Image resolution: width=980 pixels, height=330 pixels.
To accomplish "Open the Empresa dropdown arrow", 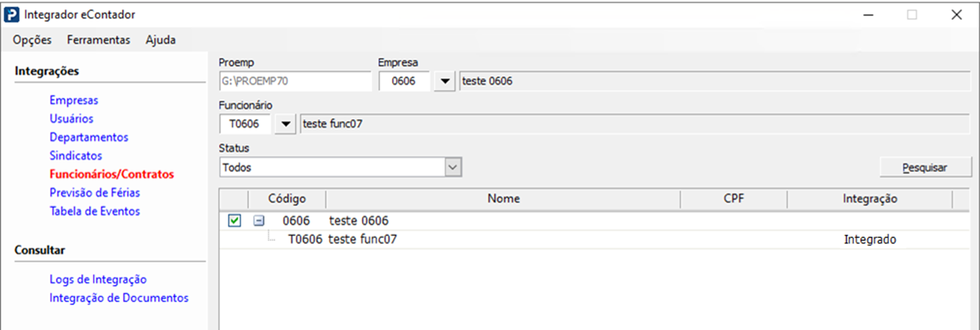I will [x=444, y=81].
